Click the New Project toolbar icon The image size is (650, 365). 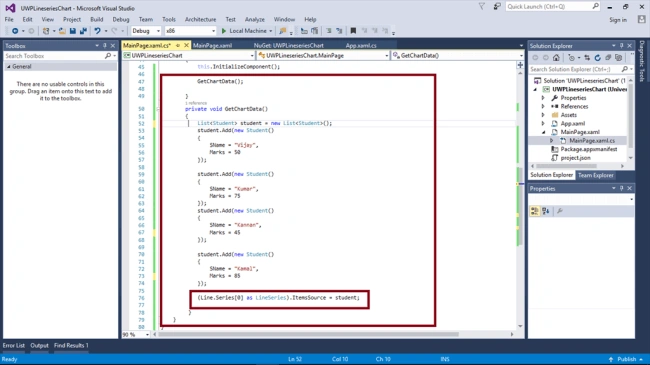click(46, 31)
